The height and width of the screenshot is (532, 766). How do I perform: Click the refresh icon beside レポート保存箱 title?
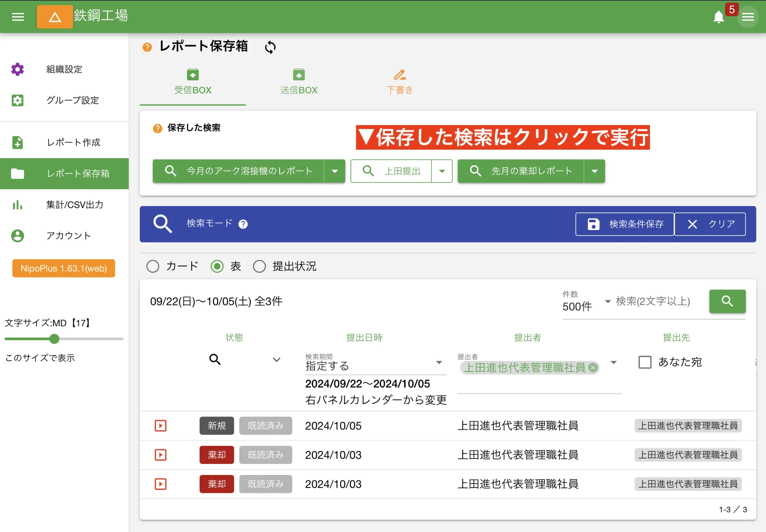coord(270,47)
